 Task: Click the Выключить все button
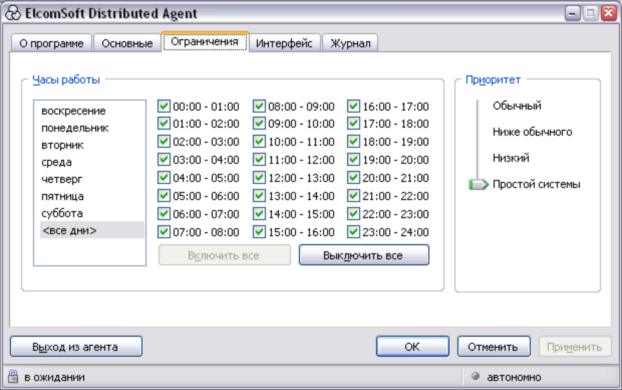pyautogui.click(x=364, y=255)
